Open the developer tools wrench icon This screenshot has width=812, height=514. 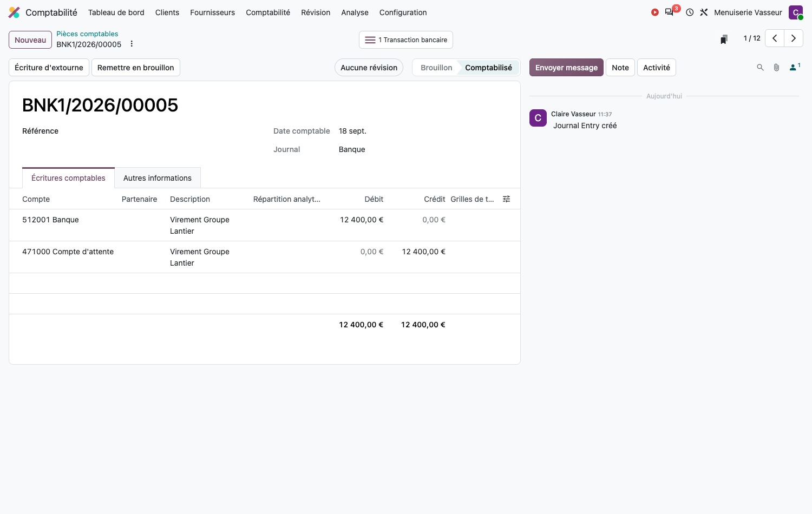pyautogui.click(x=704, y=12)
